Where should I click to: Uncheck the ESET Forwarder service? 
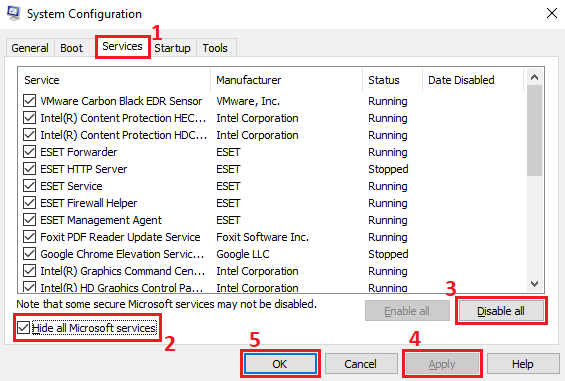pyautogui.click(x=29, y=152)
